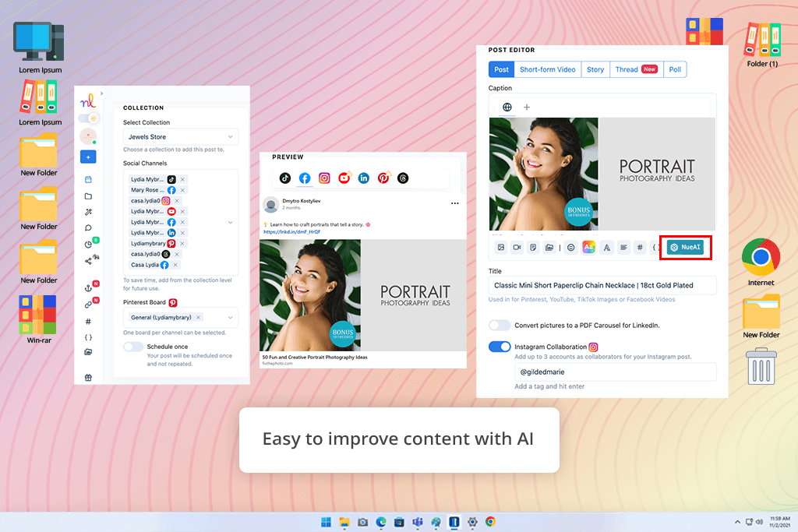Expand the sidebar with the chevron arrow
Image resolution: width=798 pixels, height=532 pixels.
(x=101, y=93)
